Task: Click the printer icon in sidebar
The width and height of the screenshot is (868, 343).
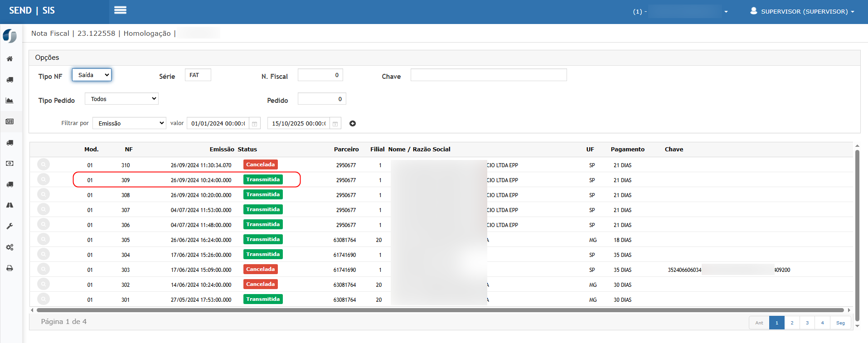Action: click(x=10, y=268)
